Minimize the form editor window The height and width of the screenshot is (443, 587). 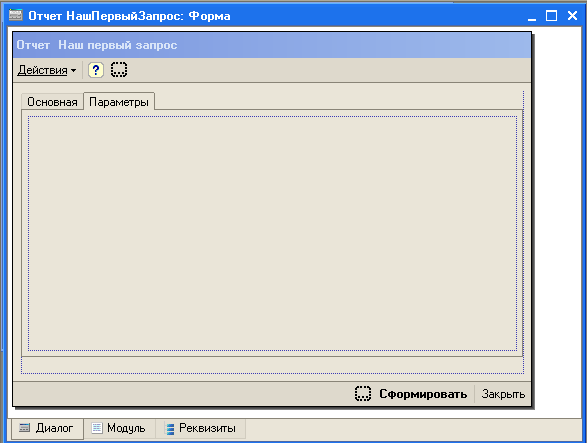532,16
